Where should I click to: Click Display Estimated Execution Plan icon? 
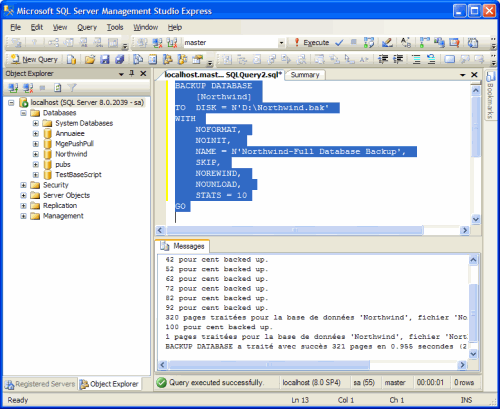369,43
